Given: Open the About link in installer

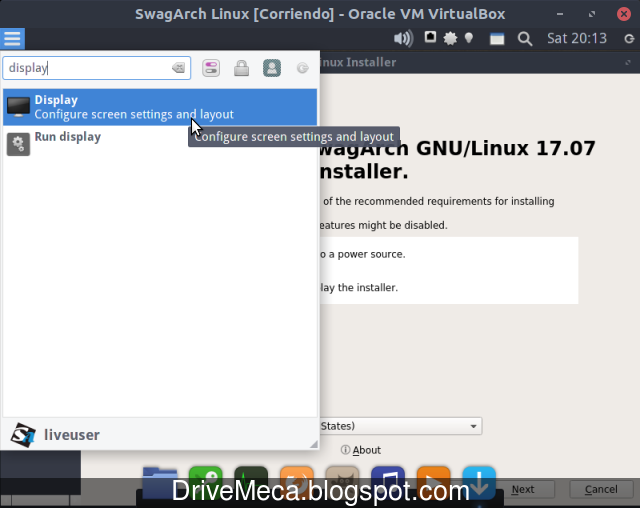Looking at the screenshot, I should pyautogui.click(x=361, y=450).
